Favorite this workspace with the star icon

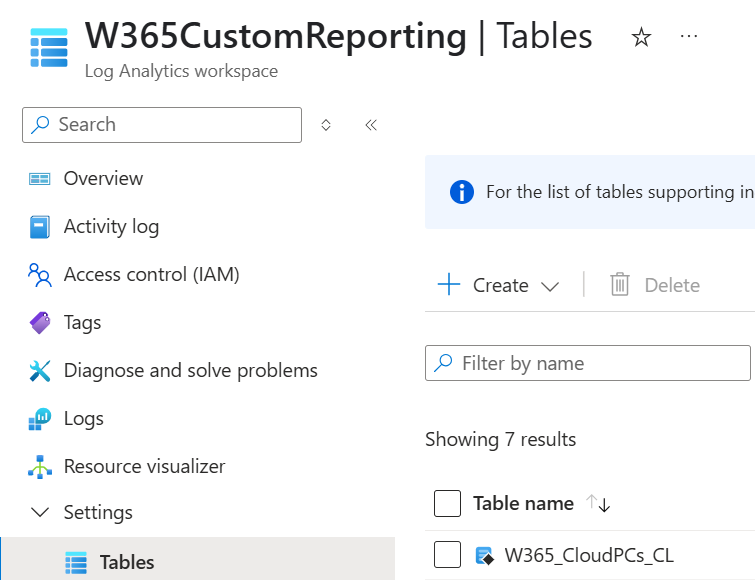click(x=641, y=37)
